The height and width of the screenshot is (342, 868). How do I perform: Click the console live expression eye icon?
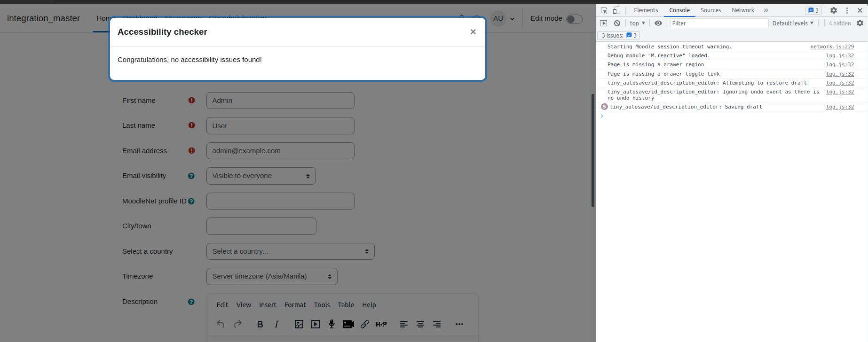(x=658, y=23)
